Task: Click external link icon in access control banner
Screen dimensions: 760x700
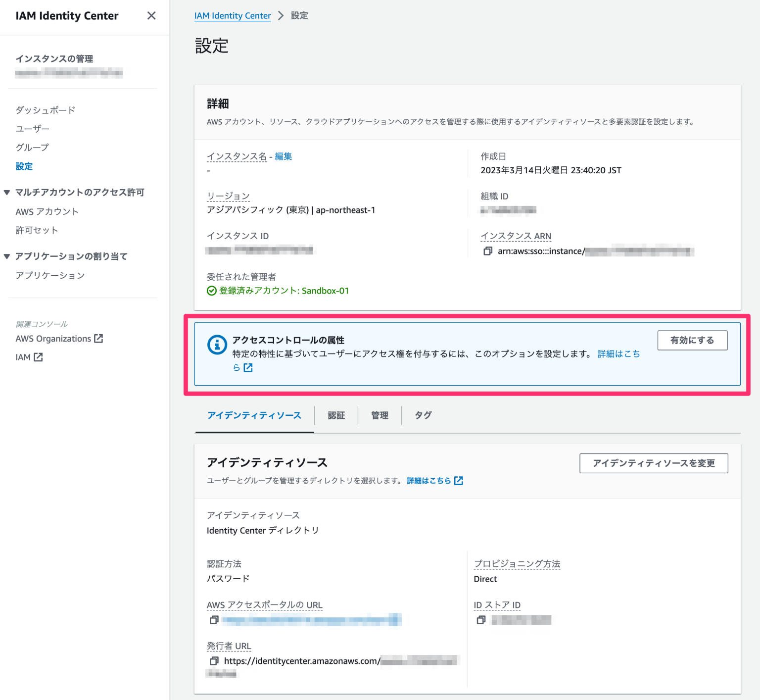Action: tap(248, 368)
